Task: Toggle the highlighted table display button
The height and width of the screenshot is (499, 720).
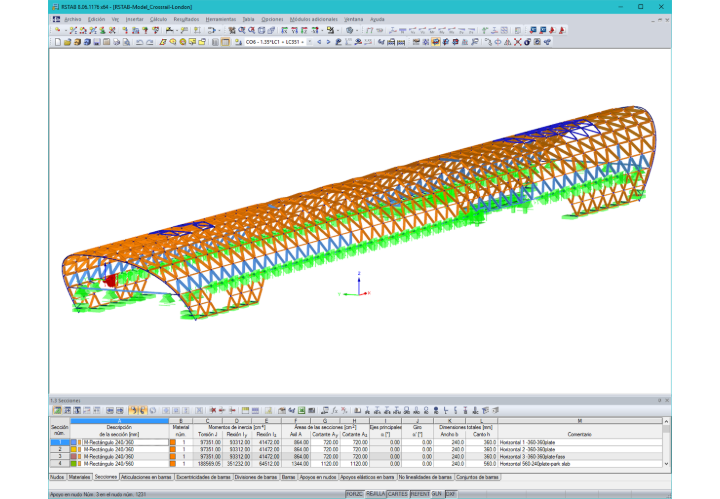Action: (225, 42)
